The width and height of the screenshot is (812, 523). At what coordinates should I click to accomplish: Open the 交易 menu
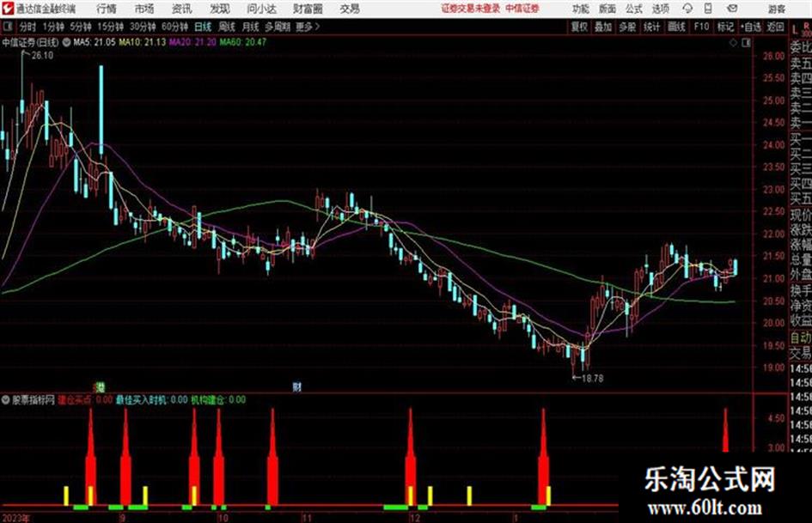[x=350, y=9]
